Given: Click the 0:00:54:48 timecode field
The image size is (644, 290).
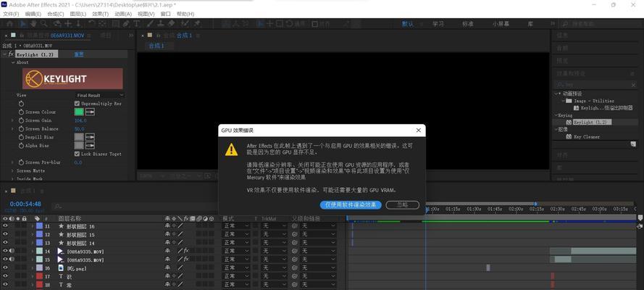Looking at the screenshot, I should tap(25, 204).
